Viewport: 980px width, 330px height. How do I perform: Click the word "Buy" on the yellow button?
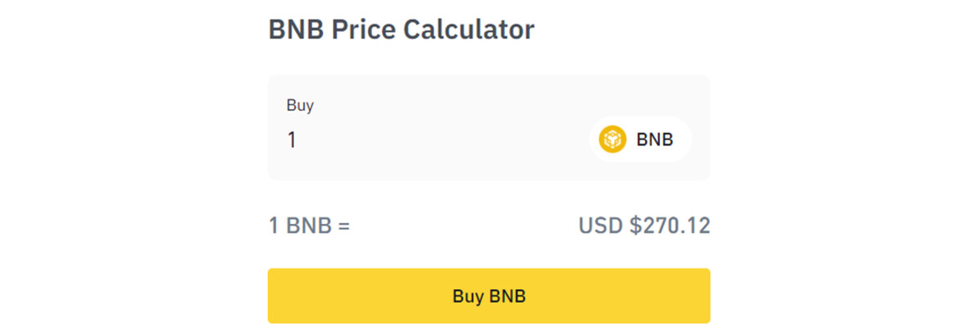(x=469, y=296)
